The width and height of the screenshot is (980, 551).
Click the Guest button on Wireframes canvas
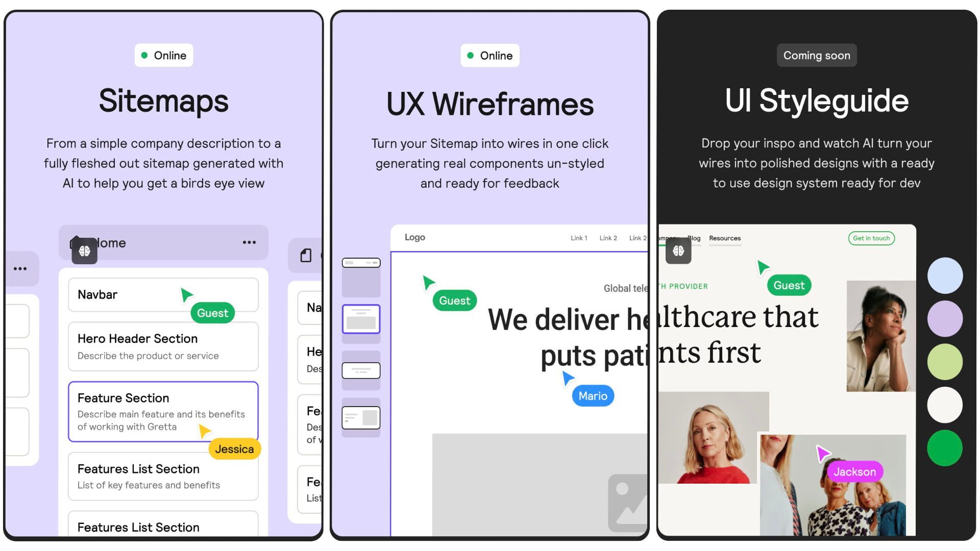(x=454, y=300)
